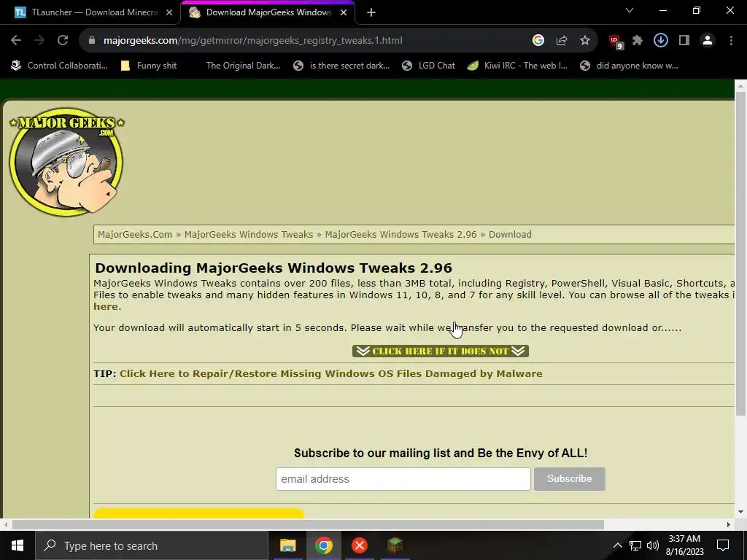
Task: Reload the MajorGeeks page
Action: [63, 41]
